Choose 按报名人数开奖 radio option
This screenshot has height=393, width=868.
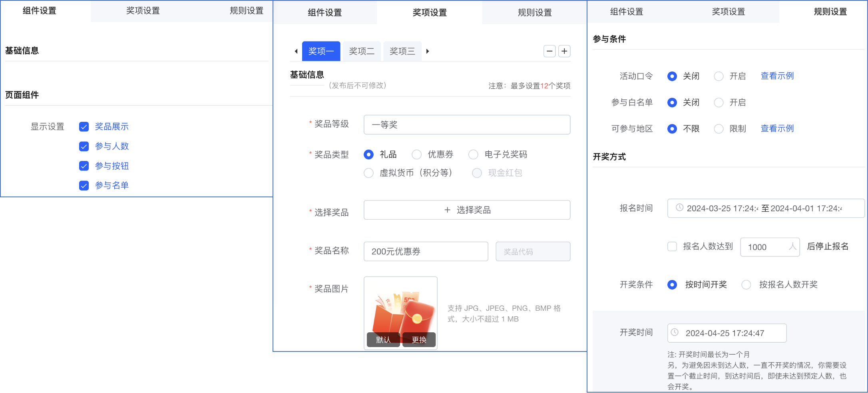point(746,285)
